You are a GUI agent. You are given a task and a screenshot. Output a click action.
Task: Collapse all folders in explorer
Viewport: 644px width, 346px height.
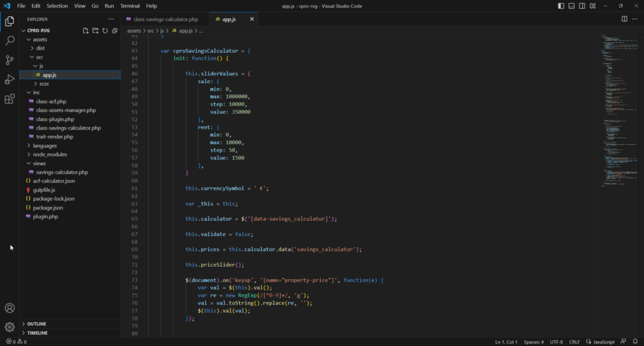(x=114, y=31)
